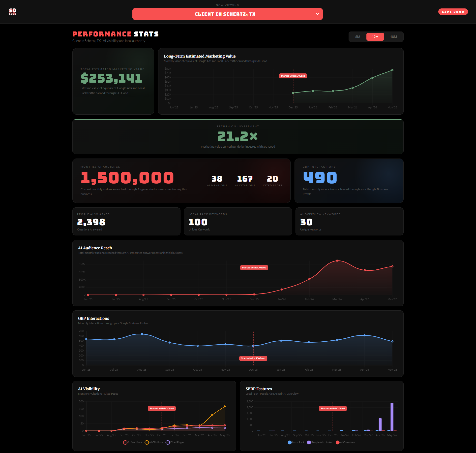Click the SO Good logo
476x453 pixels.
[x=12, y=12]
